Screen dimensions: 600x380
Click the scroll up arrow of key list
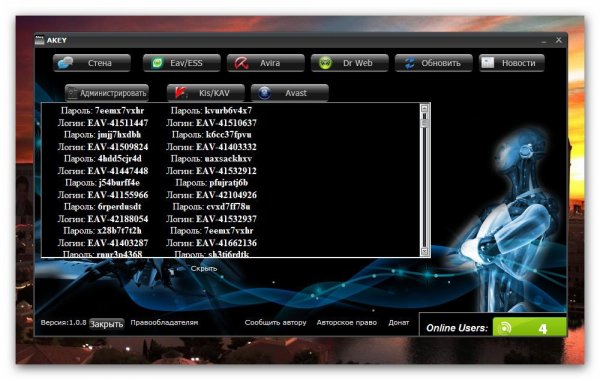pos(424,108)
